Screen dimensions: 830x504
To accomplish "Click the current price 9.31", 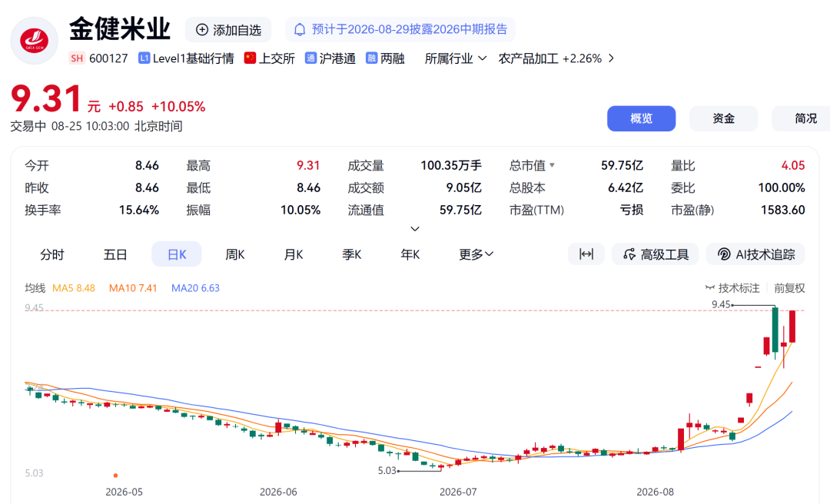I will click(46, 99).
